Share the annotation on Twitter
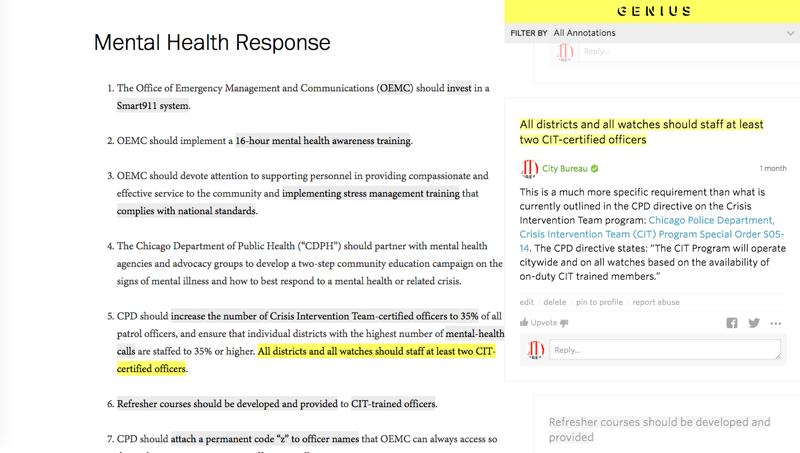The height and width of the screenshot is (453, 800). (x=754, y=323)
